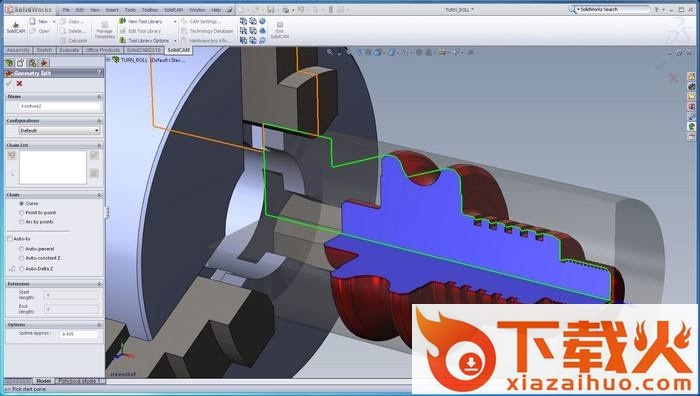Open the FeatureManager design tree tab icon
Screen dimensions: 700x396
point(9,63)
